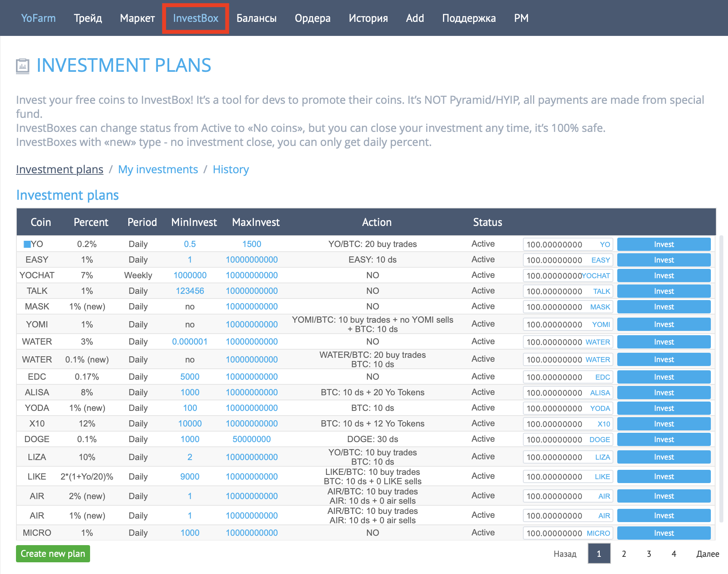Invest in the YOCHAT weekly plan

(x=664, y=275)
